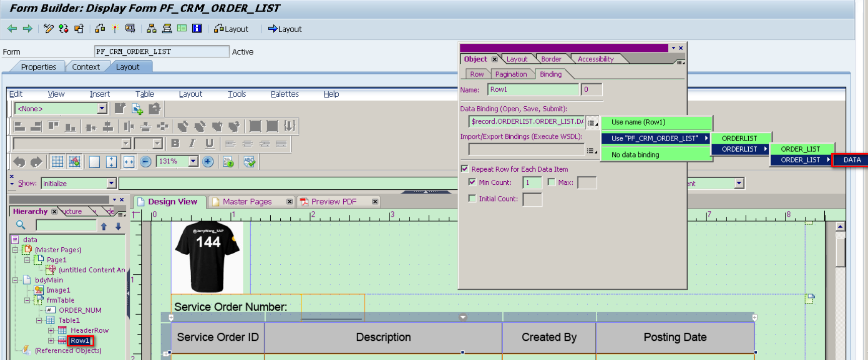Toggle Repeat Row for Each Data Item

(x=464, y=169)
